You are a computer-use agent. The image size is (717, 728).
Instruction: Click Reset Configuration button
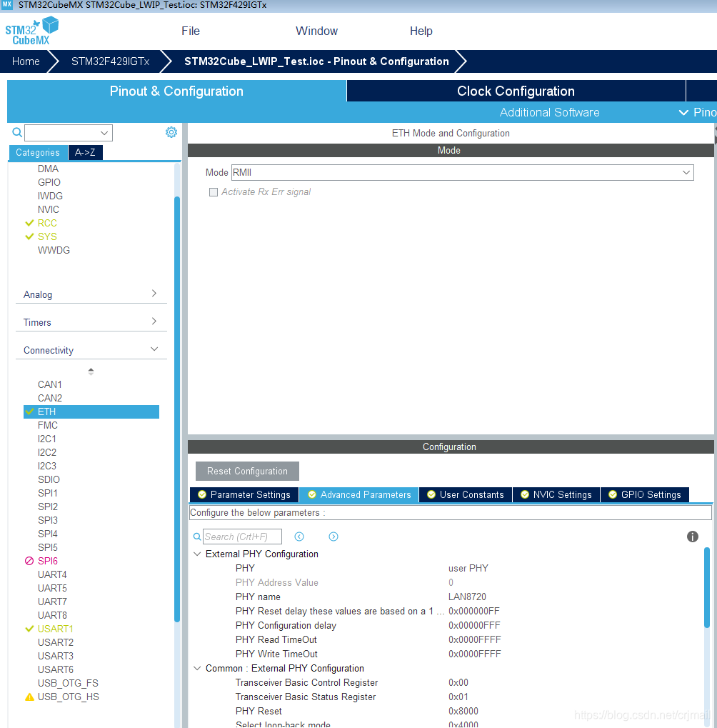point(247,472)
